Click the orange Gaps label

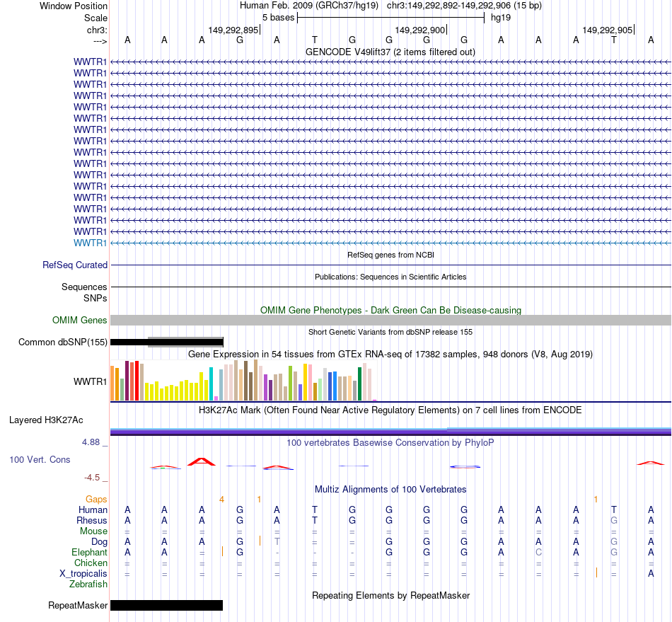point(96,499)
